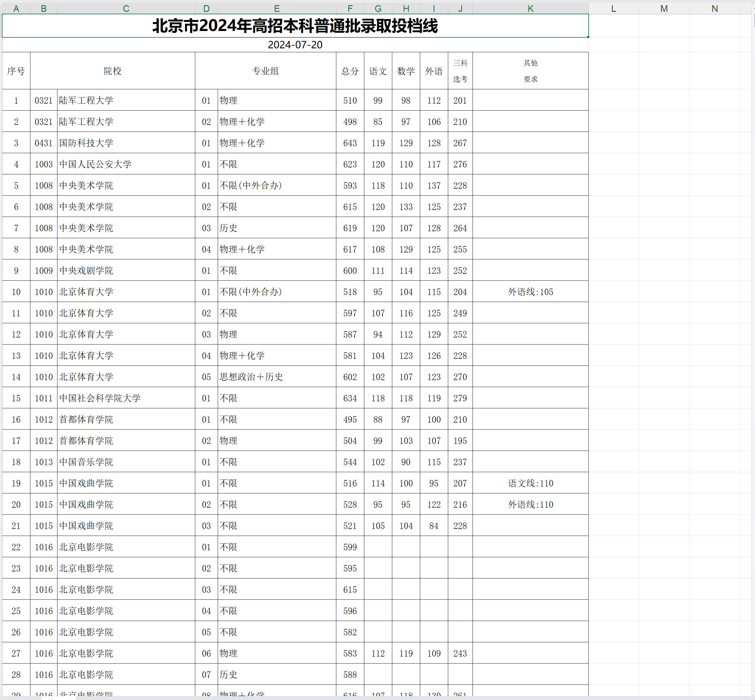Click the column E header
This screenshot has height=700, width=755.
(x=277, y=8)
